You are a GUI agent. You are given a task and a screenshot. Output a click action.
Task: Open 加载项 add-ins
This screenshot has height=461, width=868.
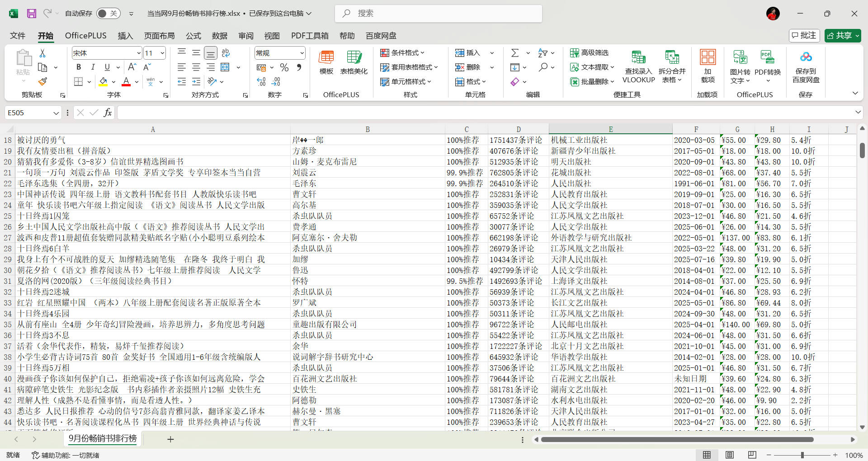pyautogui.click(x=708, y=66)
